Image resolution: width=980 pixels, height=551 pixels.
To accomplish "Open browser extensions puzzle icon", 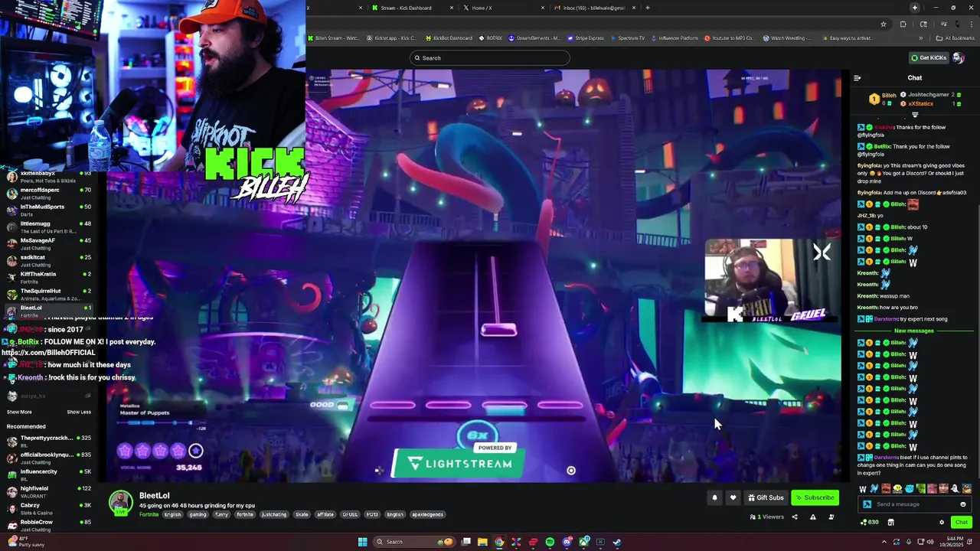I will click(x=903, y=24).
